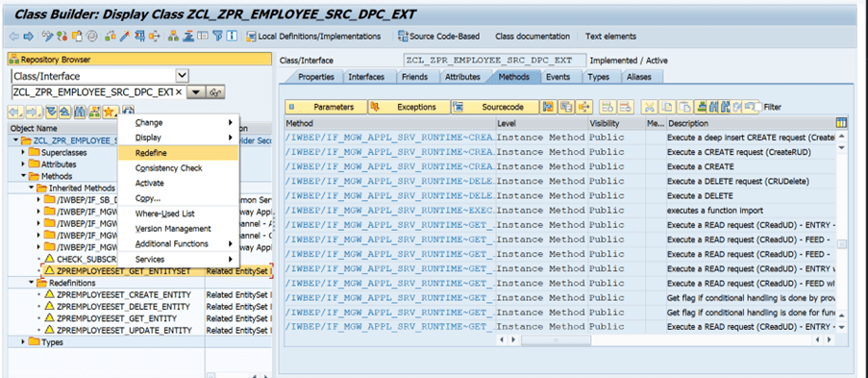
Task: Open the Events tab
Action: 558,77
